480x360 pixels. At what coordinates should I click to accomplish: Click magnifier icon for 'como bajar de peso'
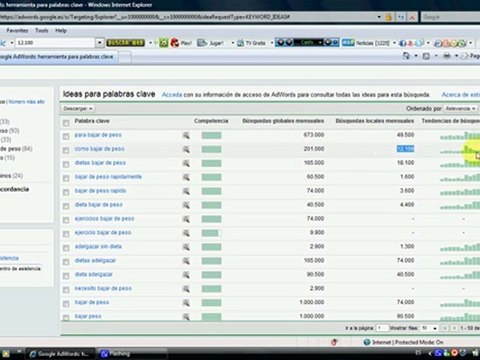point(186,149)
